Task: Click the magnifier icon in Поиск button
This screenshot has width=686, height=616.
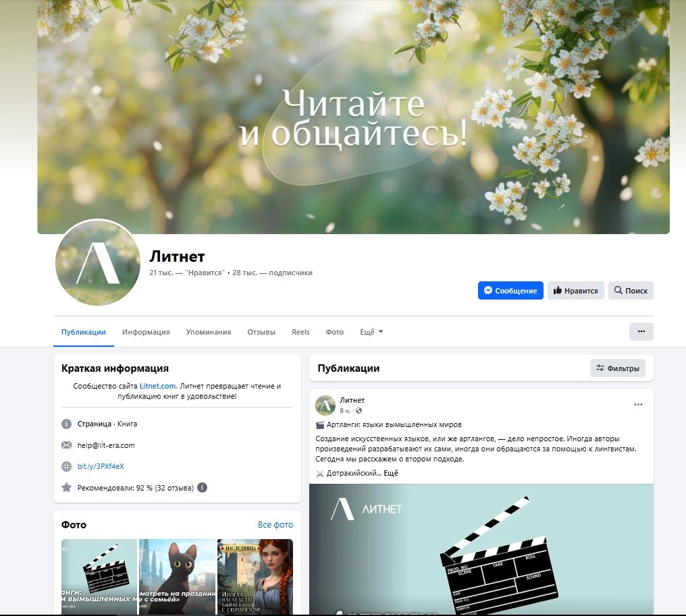Action: tap(618, 290)
